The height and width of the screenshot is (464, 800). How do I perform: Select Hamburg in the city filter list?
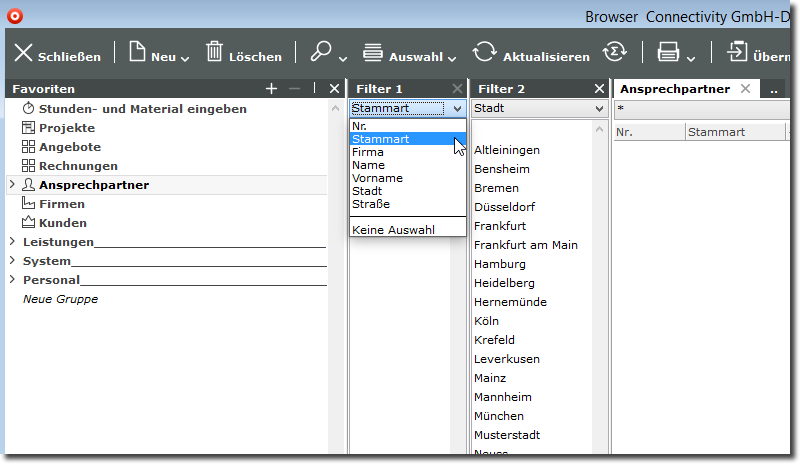tap(499, 264)
